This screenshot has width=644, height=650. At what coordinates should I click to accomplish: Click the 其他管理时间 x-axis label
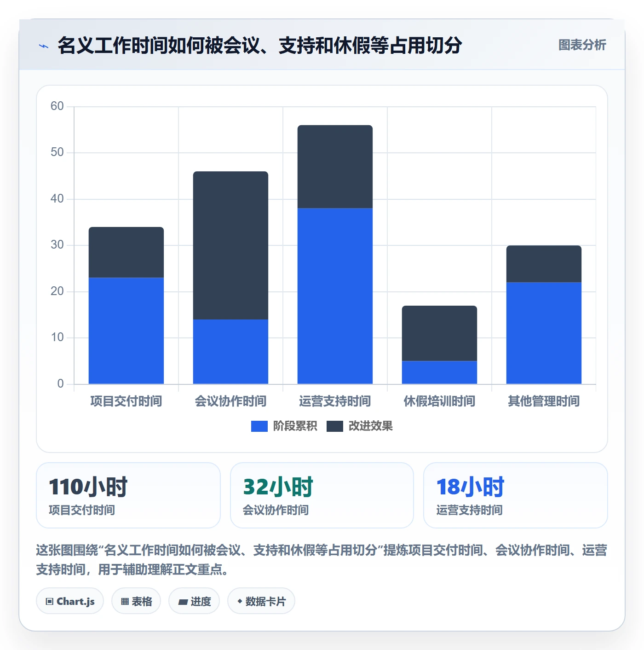click(544, 401)
